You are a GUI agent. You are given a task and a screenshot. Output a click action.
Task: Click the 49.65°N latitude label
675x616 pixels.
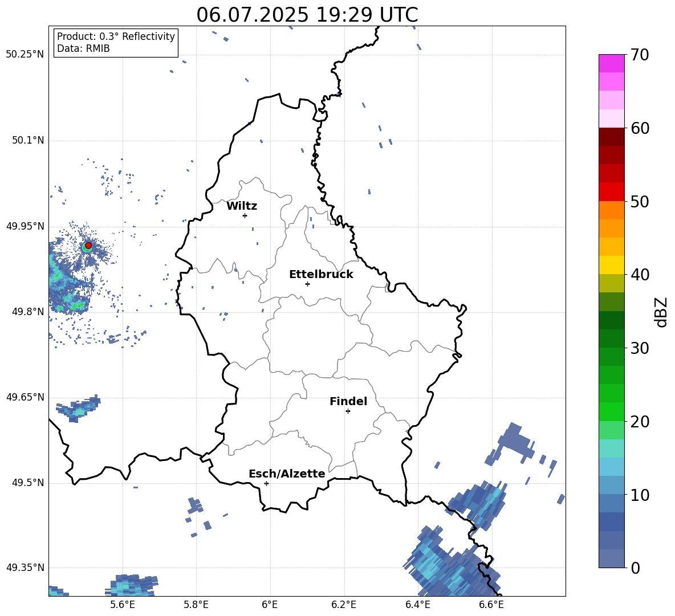point(25,397)
